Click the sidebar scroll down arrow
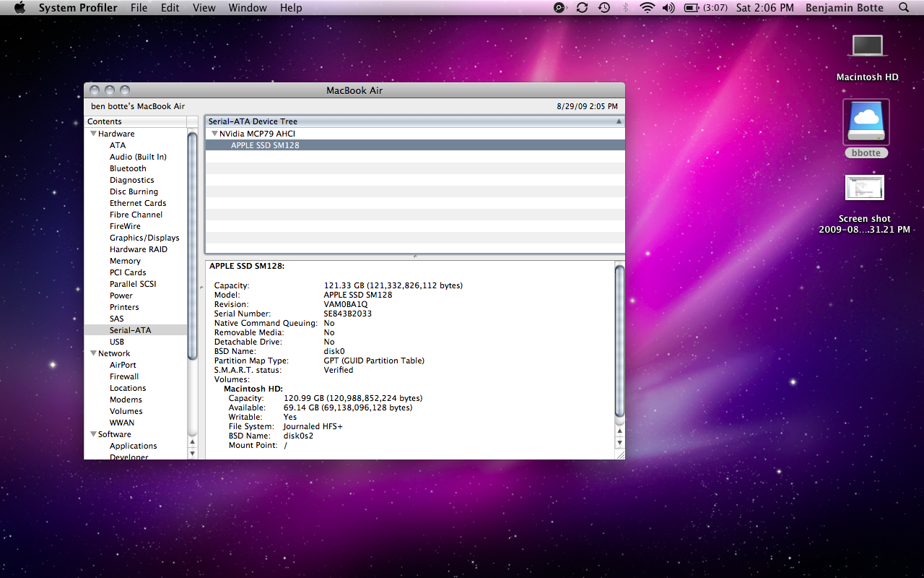The image size is (924, 578). click(x=192, y=453)
